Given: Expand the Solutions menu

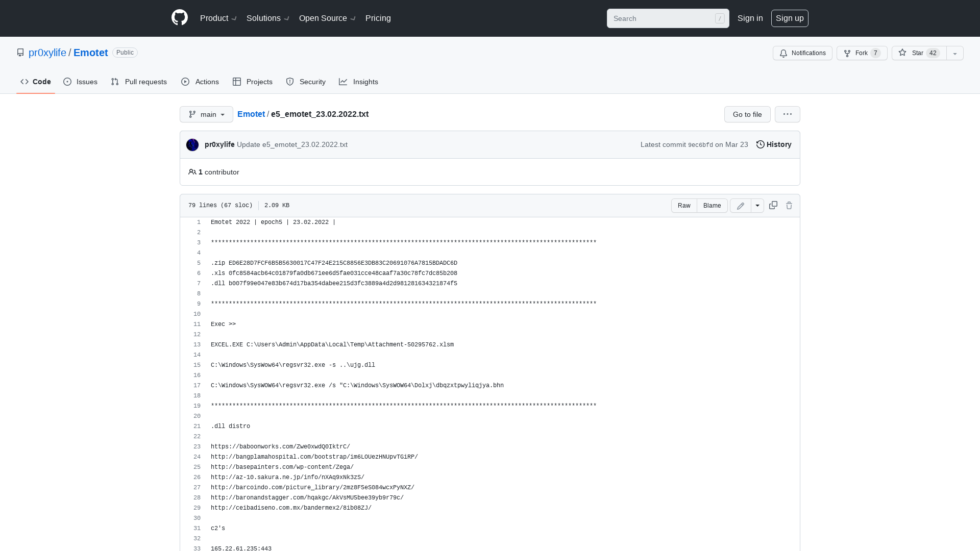Looking at the screenshot, I should click(x=268, y=18).
